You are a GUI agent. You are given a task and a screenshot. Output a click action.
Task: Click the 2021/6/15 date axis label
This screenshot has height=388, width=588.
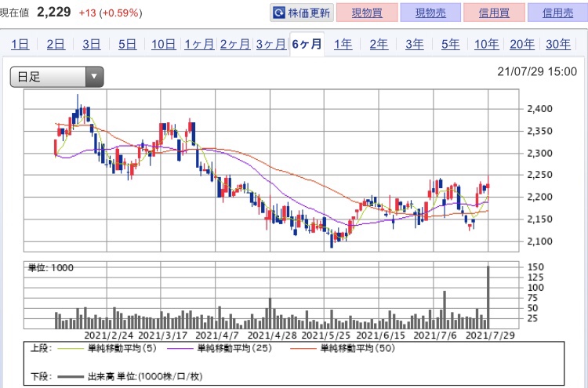click(x=380, y=335)
